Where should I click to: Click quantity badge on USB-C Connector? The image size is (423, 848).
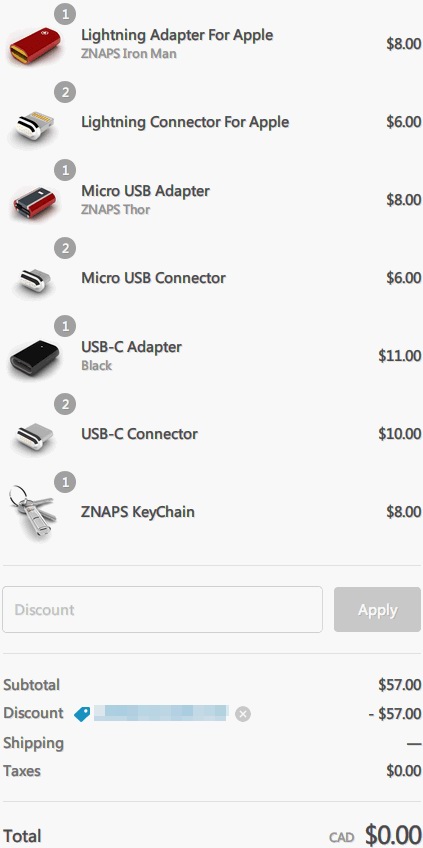[65, 404]
